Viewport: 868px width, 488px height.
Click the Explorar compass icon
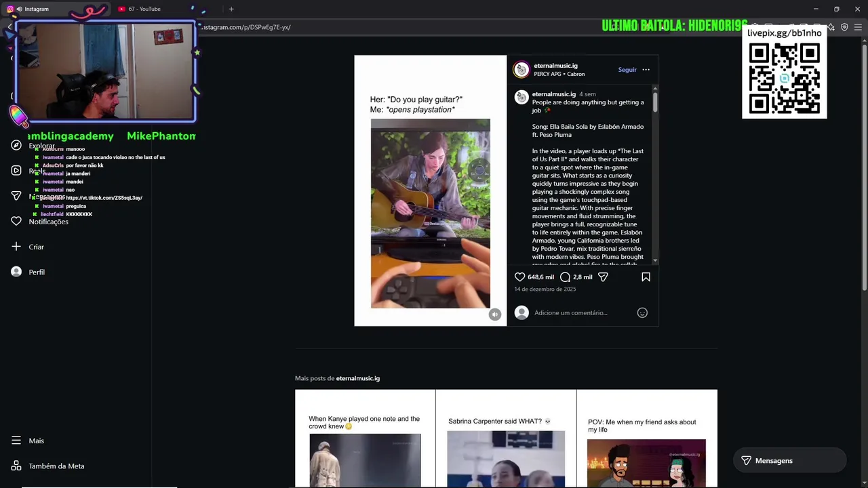16,145
